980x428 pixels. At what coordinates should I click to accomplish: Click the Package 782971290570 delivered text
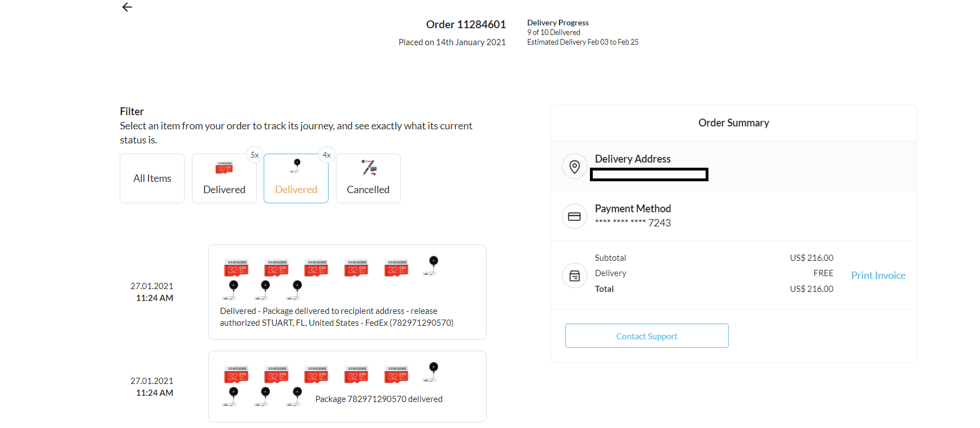coord(379,399)
